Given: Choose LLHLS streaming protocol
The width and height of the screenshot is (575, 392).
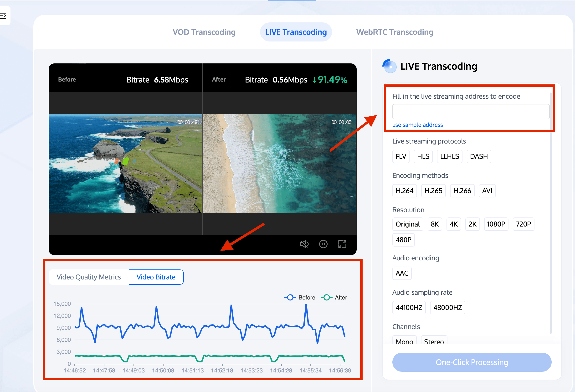Looking at the screenshot, I should [x=450, y=156].
